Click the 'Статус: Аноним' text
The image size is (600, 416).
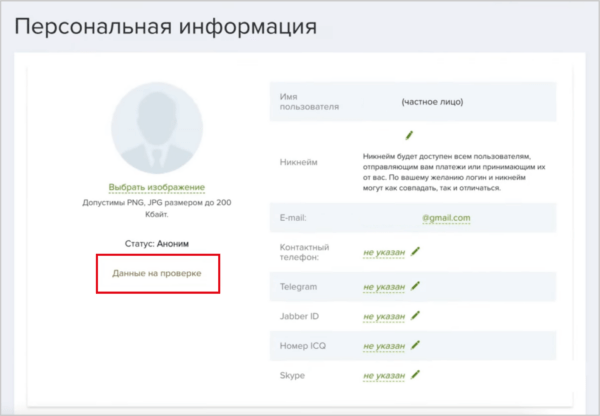157,244
